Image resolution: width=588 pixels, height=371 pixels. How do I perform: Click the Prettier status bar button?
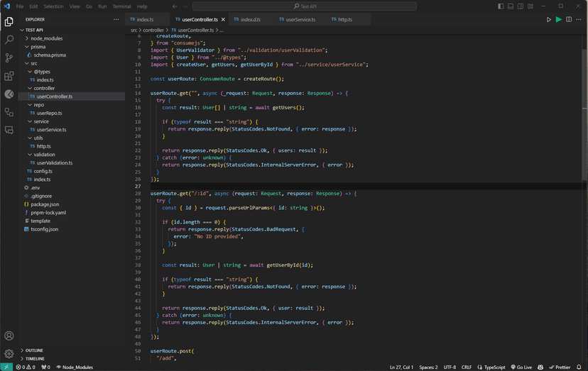[560, 367]
